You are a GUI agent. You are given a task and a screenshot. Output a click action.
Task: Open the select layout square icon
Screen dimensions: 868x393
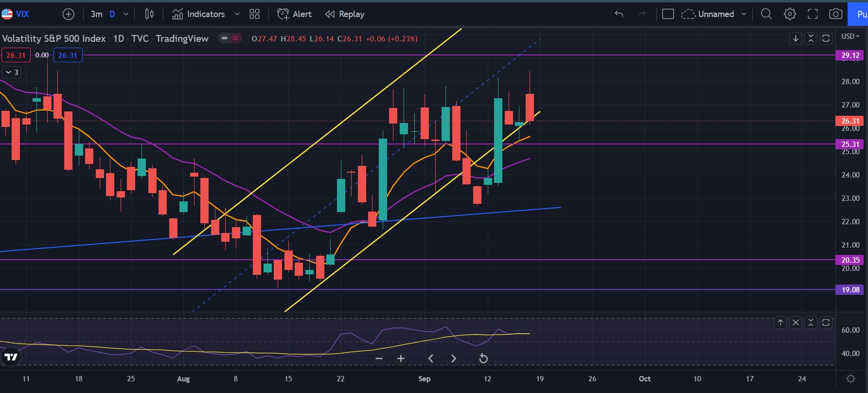[x=668, y=14]
